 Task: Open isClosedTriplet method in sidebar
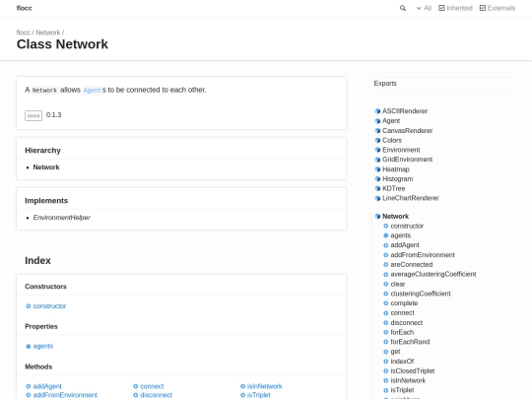pyautogui.click(x=413, y=371)
